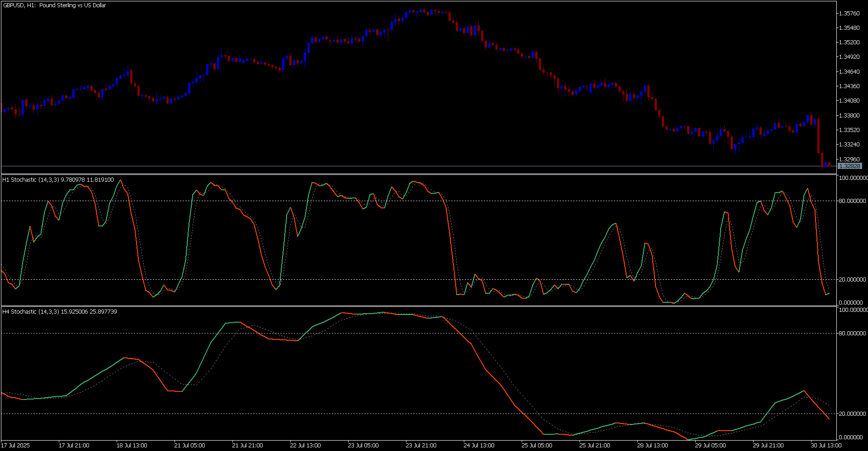This screenshot has width=868, height=451.
Task: Select the 1.34080 price axis label
Action: [849, 101]
